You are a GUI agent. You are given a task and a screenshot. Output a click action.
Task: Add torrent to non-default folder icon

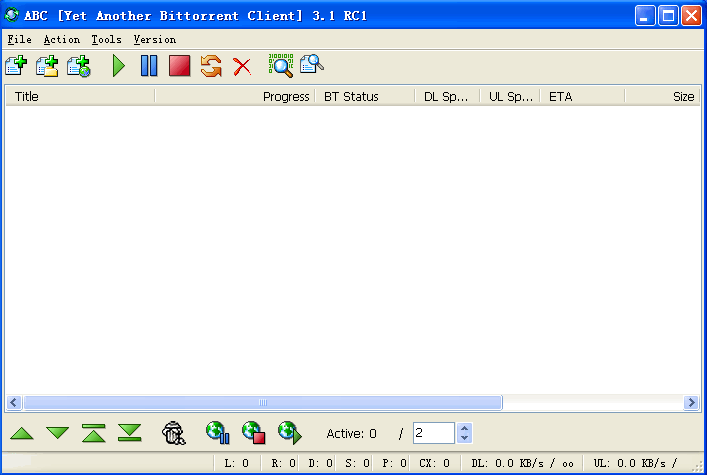(x=47, y=66)
